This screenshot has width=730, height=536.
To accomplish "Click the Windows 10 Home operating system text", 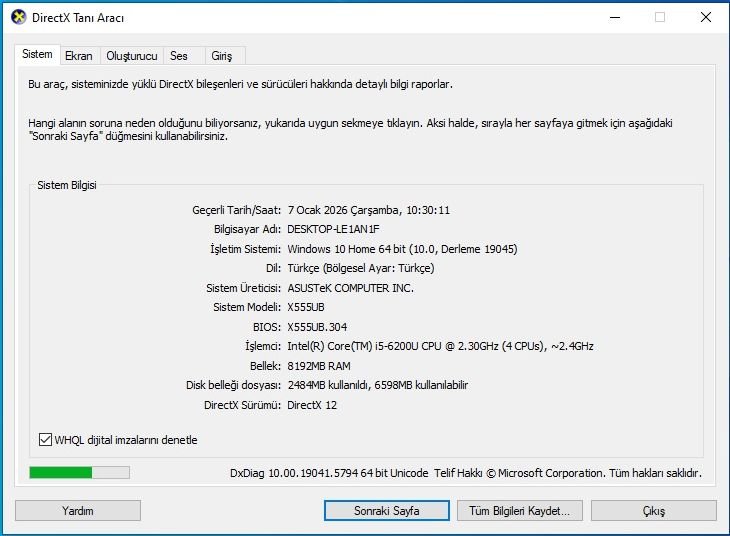I will pyautogui.click(x=402, y=249).
